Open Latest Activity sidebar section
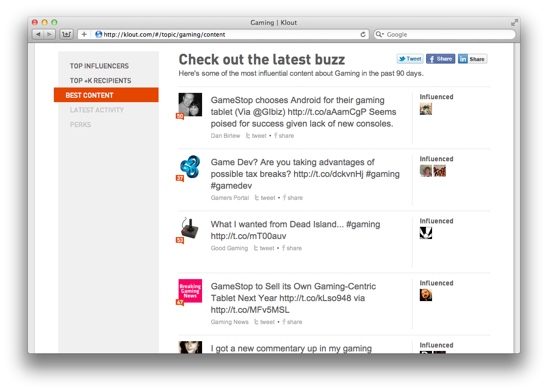This screenshot has width=548, height=392. [x=97, y=110]
